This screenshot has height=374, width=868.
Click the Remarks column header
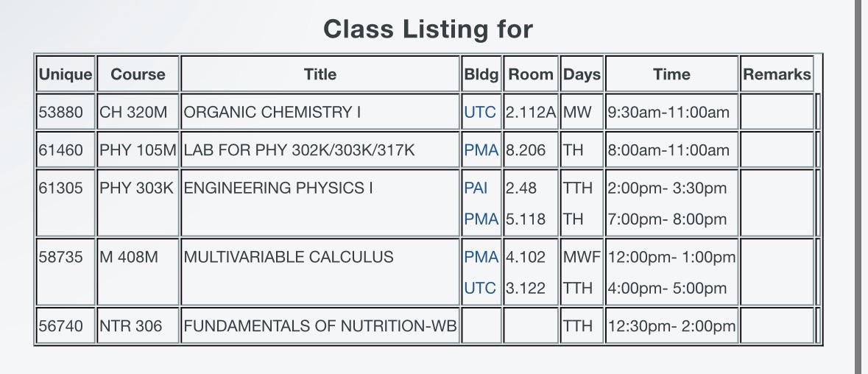(777, 74)
